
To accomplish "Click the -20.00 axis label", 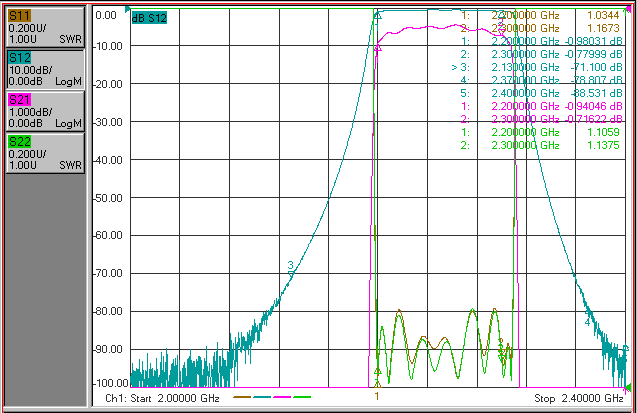I will [x=108, y=84].
